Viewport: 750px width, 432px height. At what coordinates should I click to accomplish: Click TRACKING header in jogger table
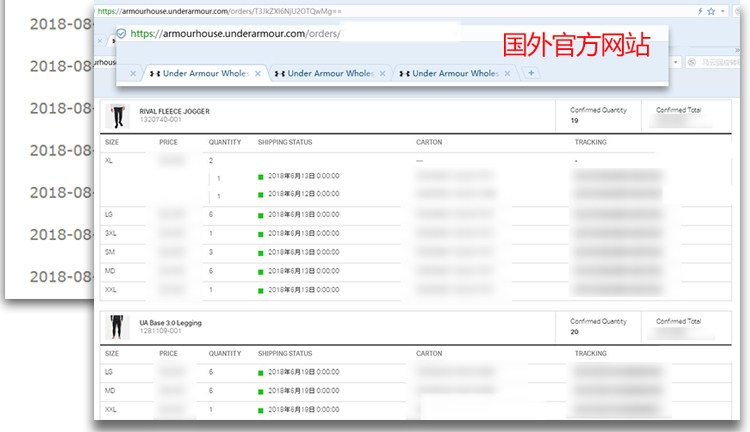click(591, 142)
